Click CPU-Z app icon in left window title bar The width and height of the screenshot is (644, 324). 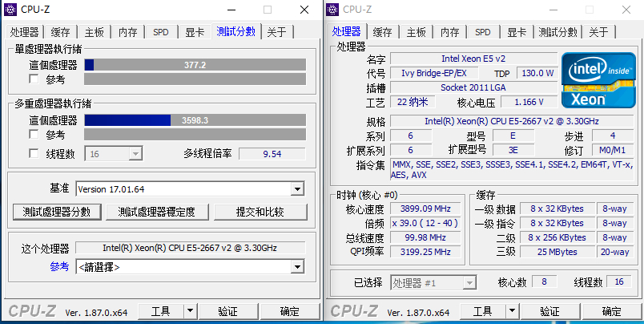point(10,10)
